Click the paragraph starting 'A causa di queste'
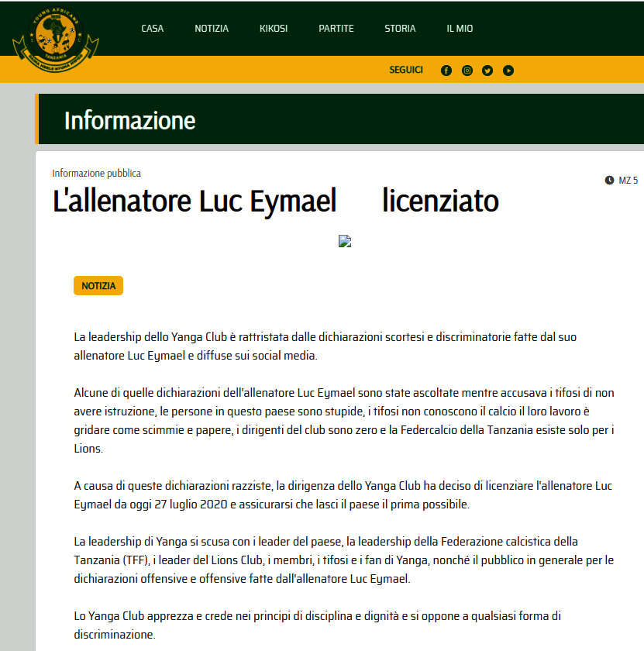This screenshot has width=644, height=651. point(337,495)
